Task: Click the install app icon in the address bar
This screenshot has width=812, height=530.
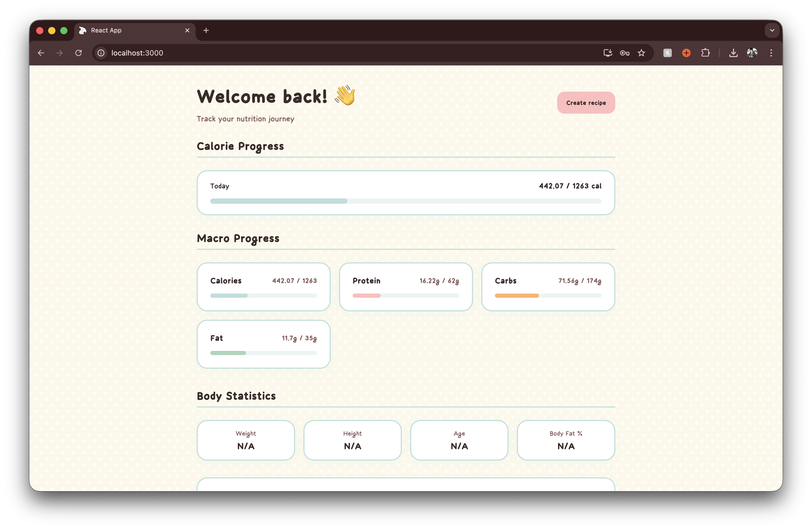Action: (x=608, y=53)
